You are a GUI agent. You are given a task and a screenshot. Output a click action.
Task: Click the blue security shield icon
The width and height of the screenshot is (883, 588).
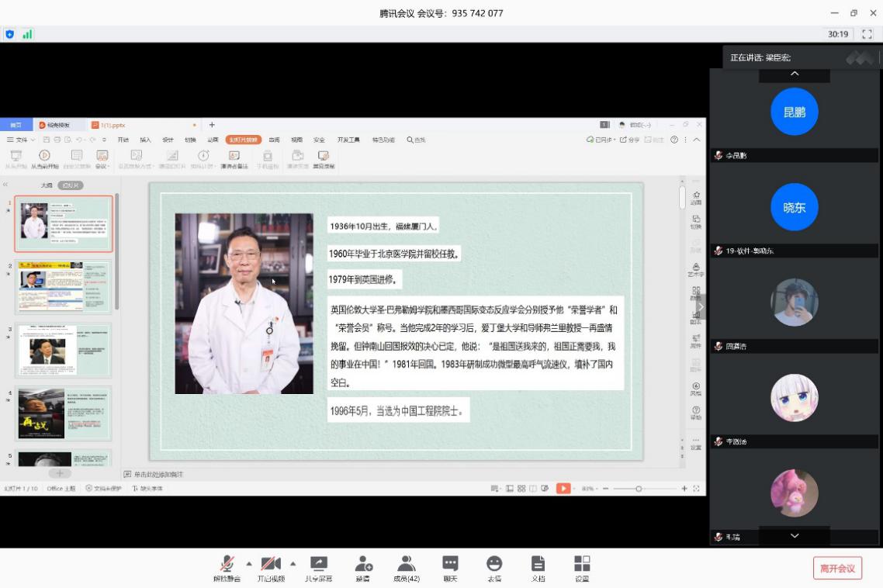[9, 34]
